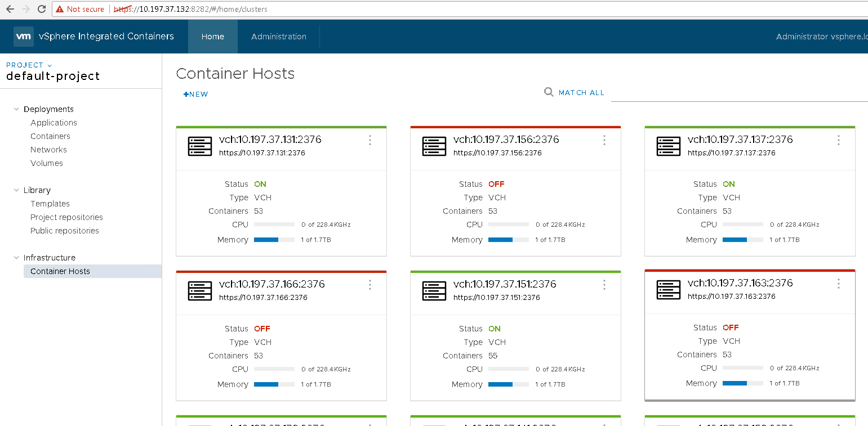Click CPU usage bar on vch:10.197.37.156:2376
868x426 pixels.
click(x=509, y=225)
